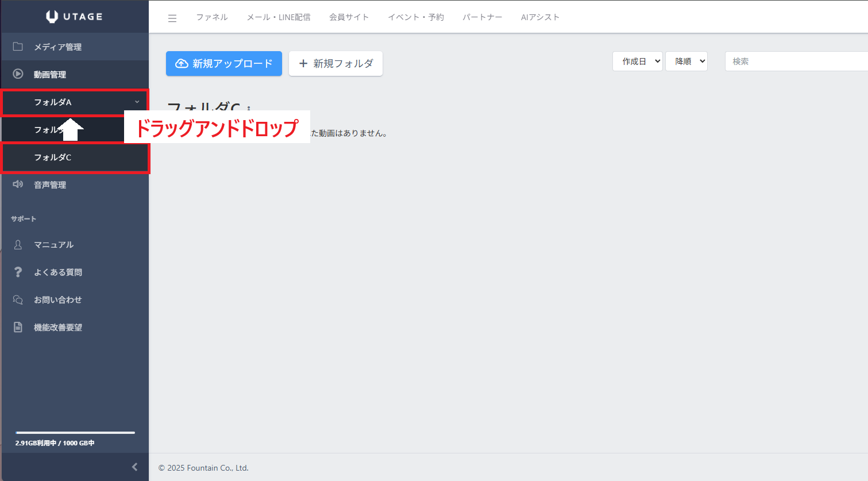
Task: Open メディア管理 folder icon in sidebar
Action: pyautogui.click(x=18, y=47)
